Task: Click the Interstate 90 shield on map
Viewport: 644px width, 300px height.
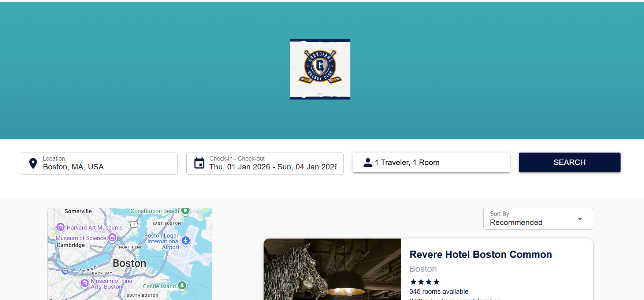Action: 65,272
